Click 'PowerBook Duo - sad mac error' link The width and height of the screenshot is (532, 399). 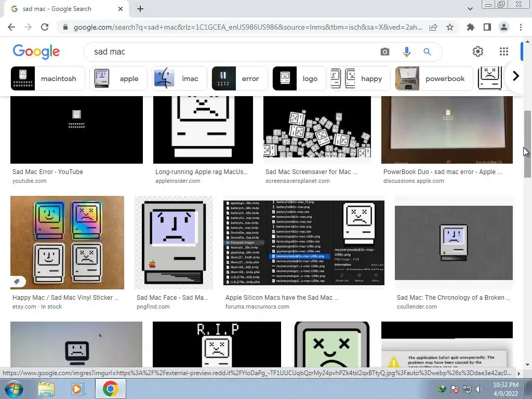click(x=443, y=171)
